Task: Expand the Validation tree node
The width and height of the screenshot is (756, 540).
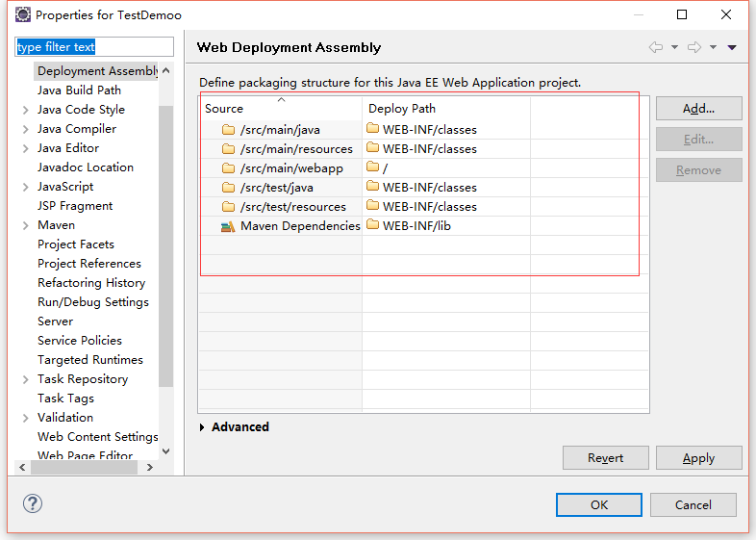Action: (26, 418)
